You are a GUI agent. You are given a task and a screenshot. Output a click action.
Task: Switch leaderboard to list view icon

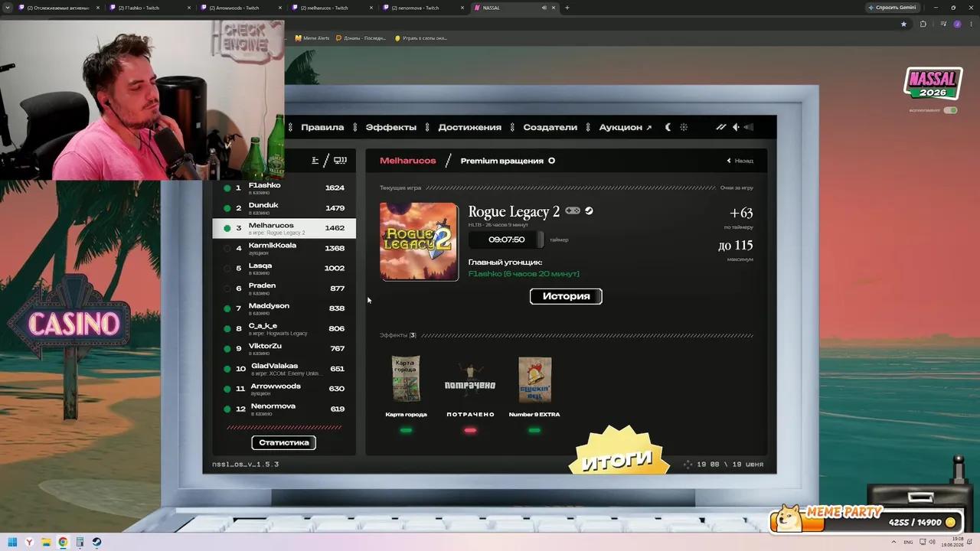(x=315, y=160)
